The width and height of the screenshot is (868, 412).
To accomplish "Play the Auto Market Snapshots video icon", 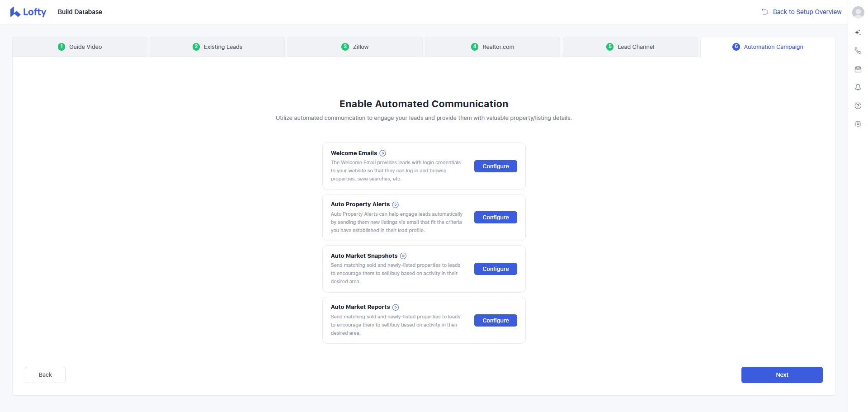I will click(403, 256).
